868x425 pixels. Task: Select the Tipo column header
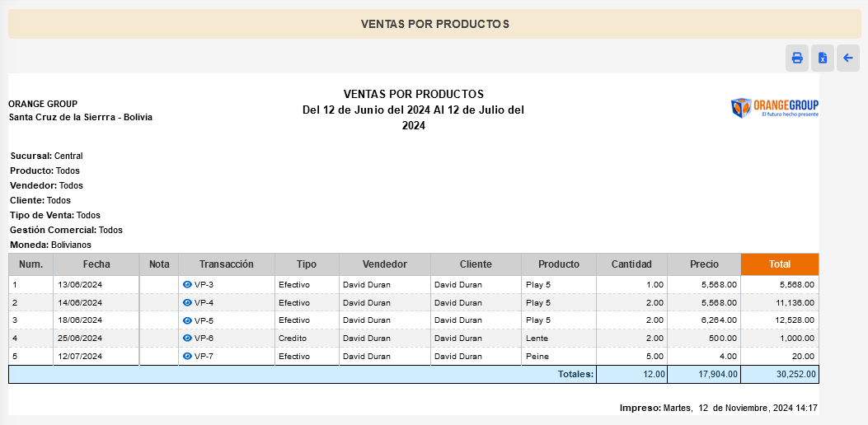pyautogui.click(x=307, y=264)
